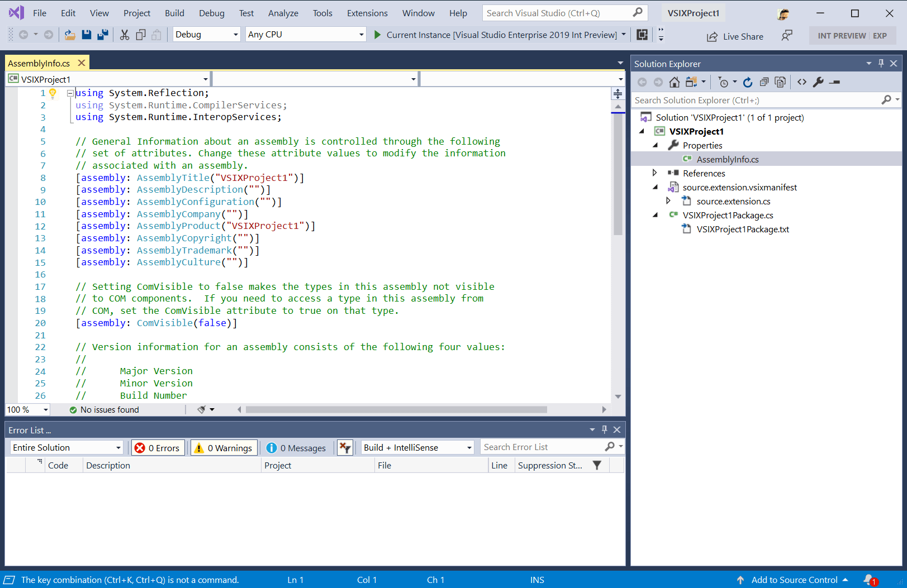This screenshot has height=588, width=907.
Task: Click the split editor handle above scrollbar
Action: click(618, 93)
